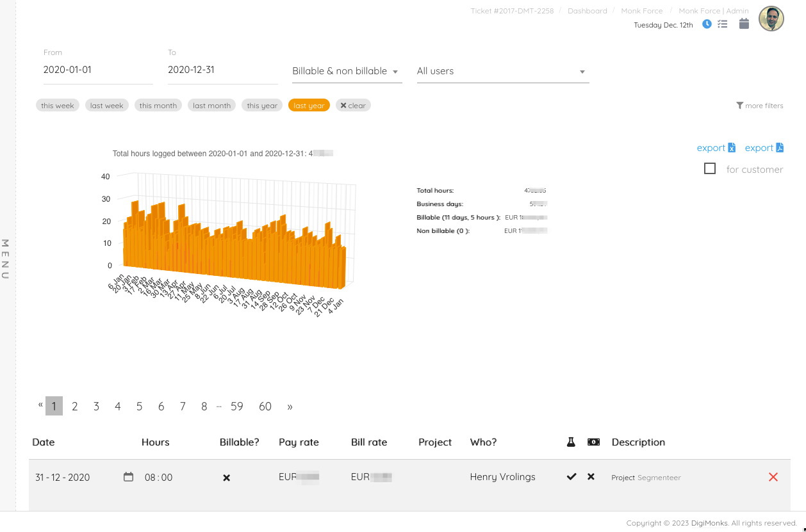Click the DigiMonks footer link
Screen dimensions: 806x532
[710, 523]
